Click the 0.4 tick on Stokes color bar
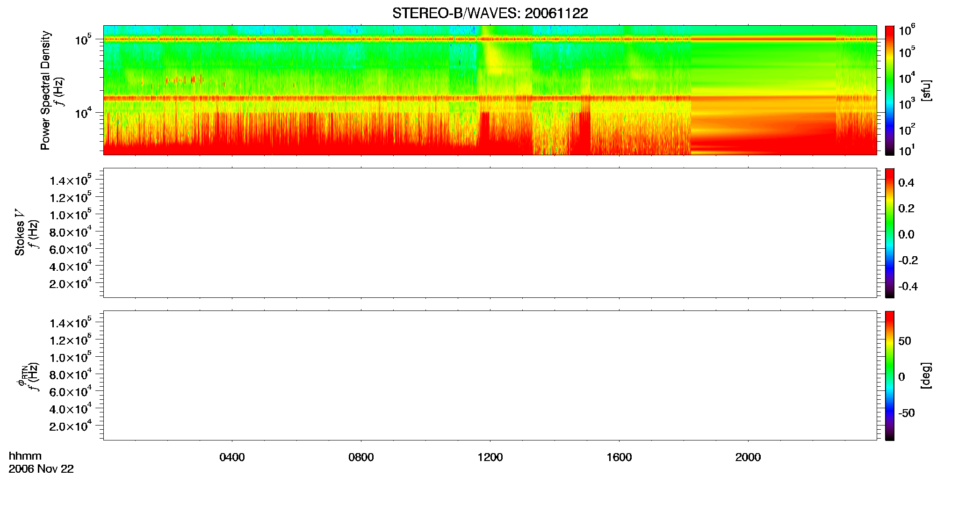Image resolution: width=980 pixels, height=505 pixels. (x=906, y=183)
